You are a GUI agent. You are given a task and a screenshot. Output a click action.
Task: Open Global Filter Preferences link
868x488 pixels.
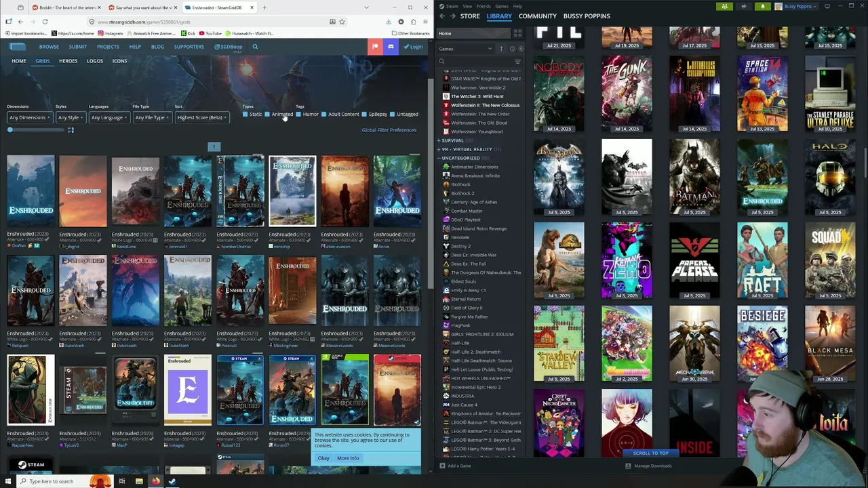(389, 130)
